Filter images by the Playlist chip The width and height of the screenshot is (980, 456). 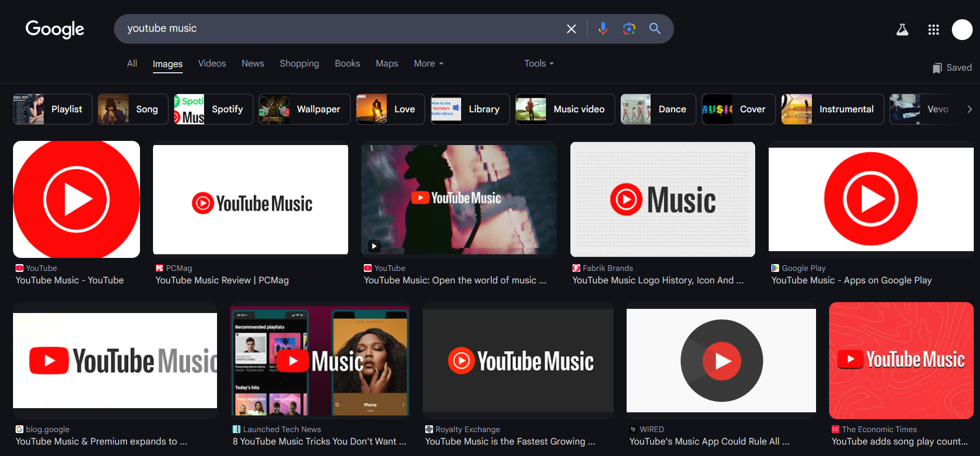(x=53, y=109)
